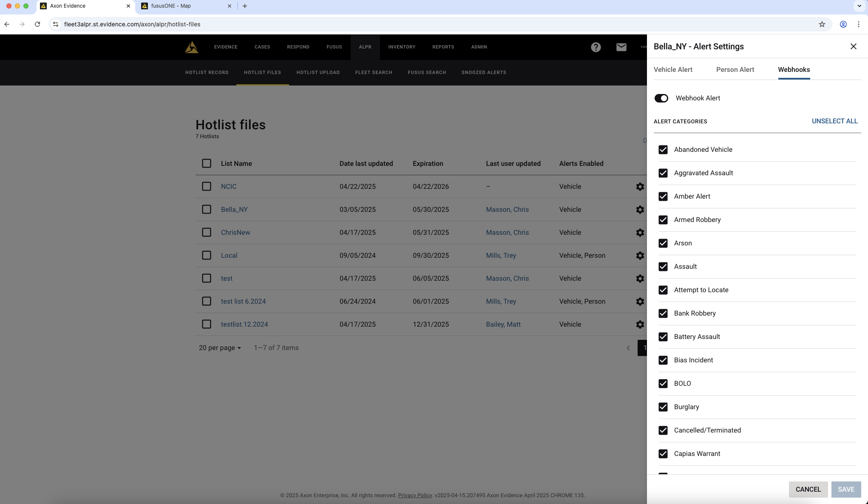The height and width of the screenshot is (504, 868).
Task: Click the previous page chevron
Action: coord(628,347)
